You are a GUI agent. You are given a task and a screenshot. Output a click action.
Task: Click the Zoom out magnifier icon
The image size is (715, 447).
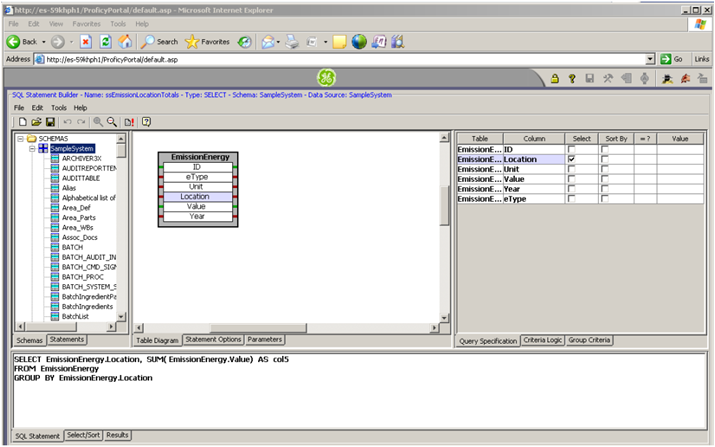112,122
